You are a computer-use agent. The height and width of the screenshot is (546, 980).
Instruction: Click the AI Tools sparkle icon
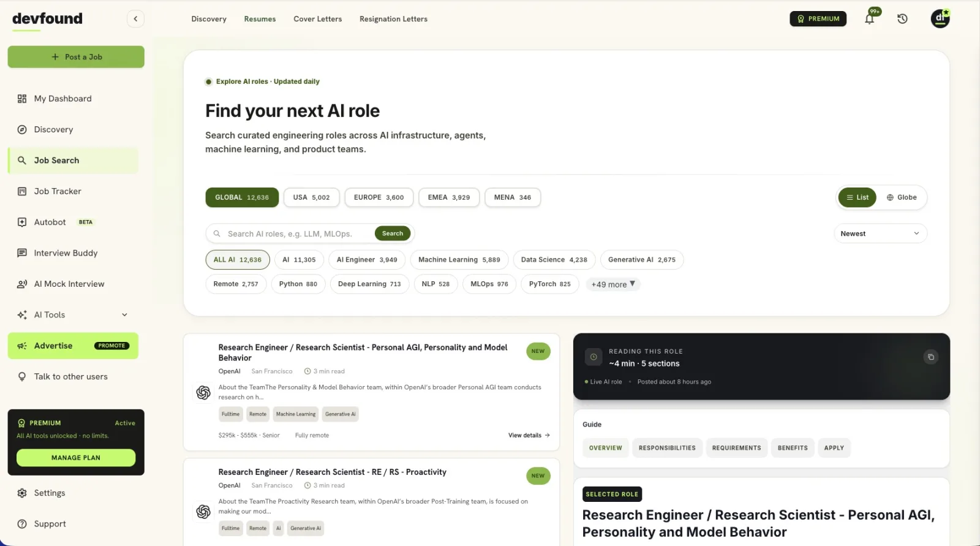tap(22, 315)
